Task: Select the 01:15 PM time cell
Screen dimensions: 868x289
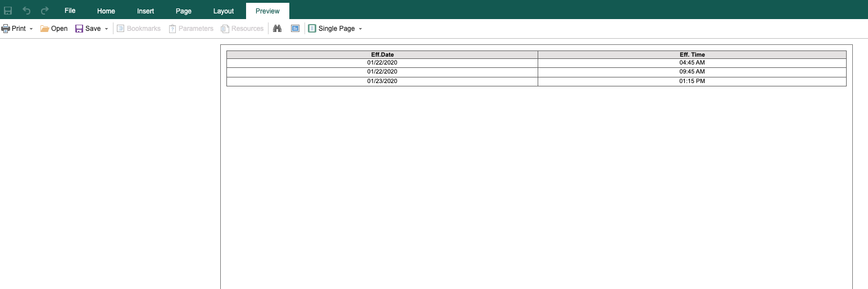Action: click(x=692, y=81)
